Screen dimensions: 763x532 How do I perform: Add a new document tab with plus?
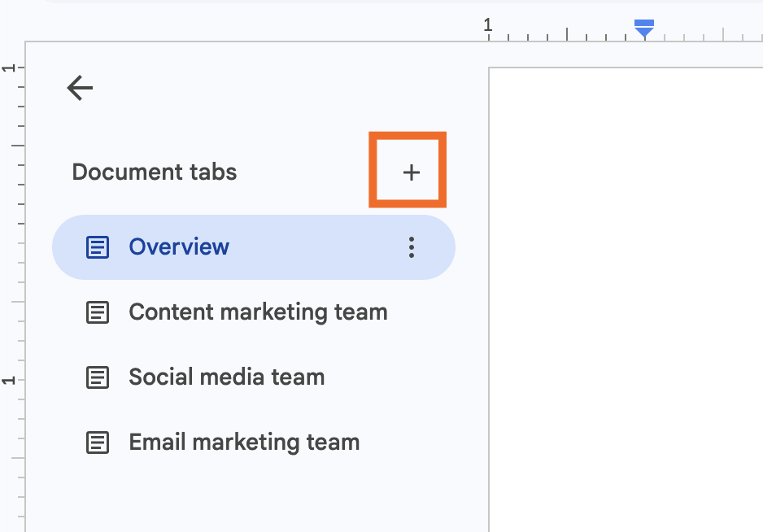click(x=411, y=172)
